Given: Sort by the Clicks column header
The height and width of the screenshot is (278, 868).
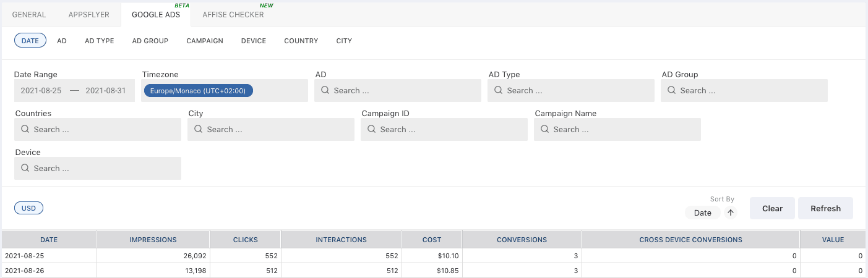Looking at the screenshot, I should click(x=245, y=240).
